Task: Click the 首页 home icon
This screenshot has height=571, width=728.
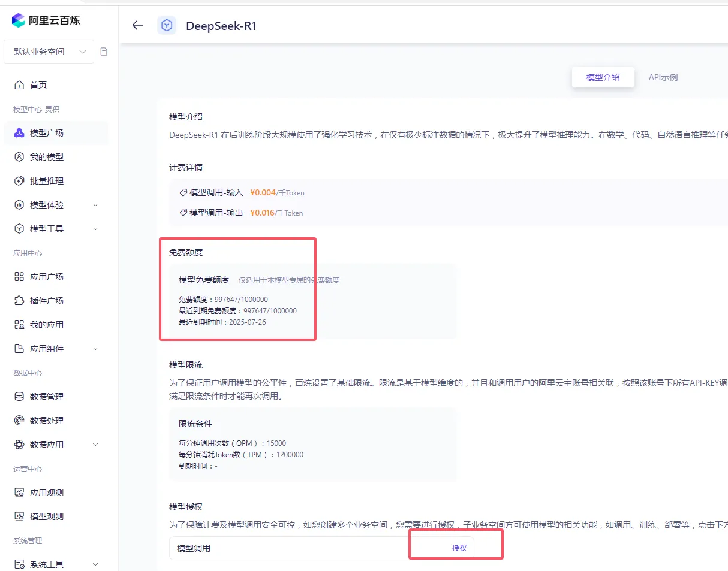Action: pyautogui.click(x=19, y=85)
